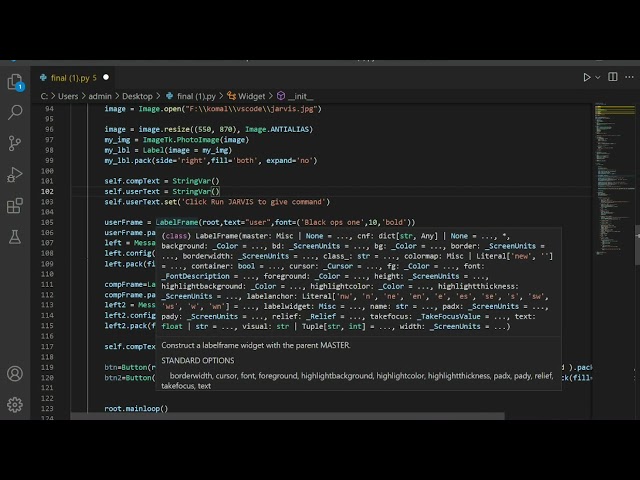The height and width of the screenshot is (480, 640).
Task: Open the Testing flask view
Action: coord(15,237)
